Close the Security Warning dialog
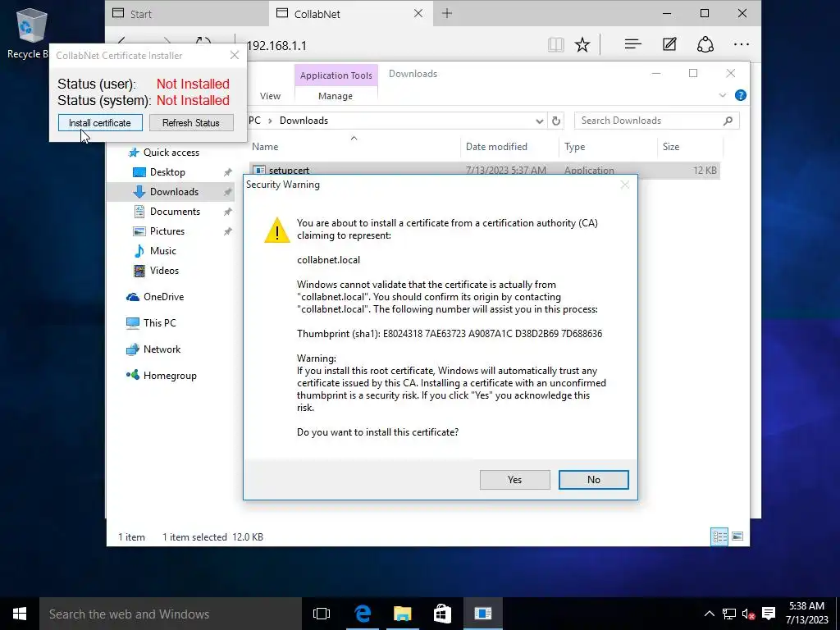 624,185
